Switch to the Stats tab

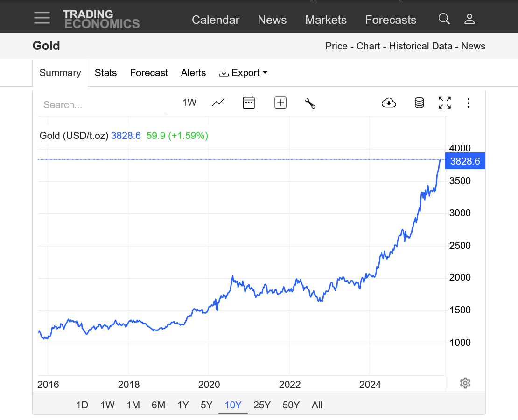(105, 73)
